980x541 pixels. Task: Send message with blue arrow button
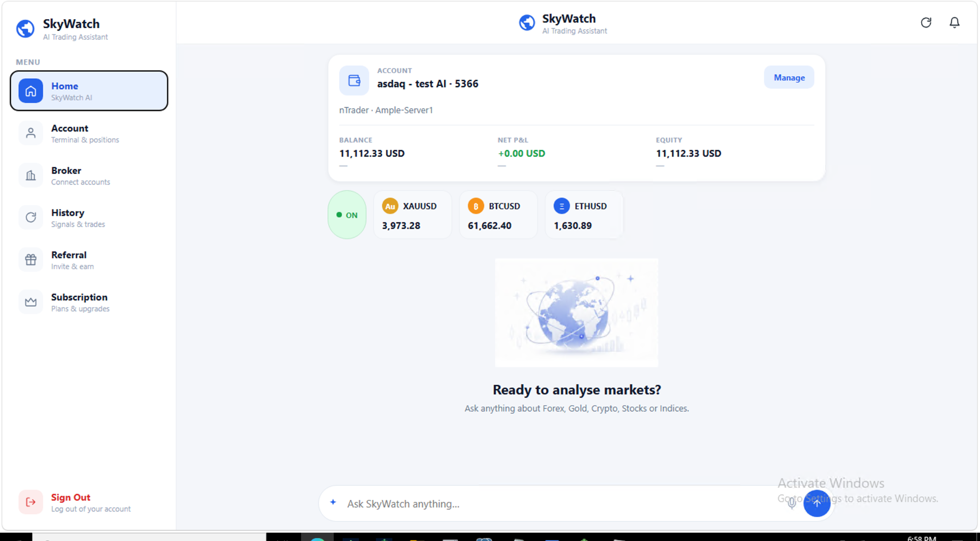[x=817, y=503]
